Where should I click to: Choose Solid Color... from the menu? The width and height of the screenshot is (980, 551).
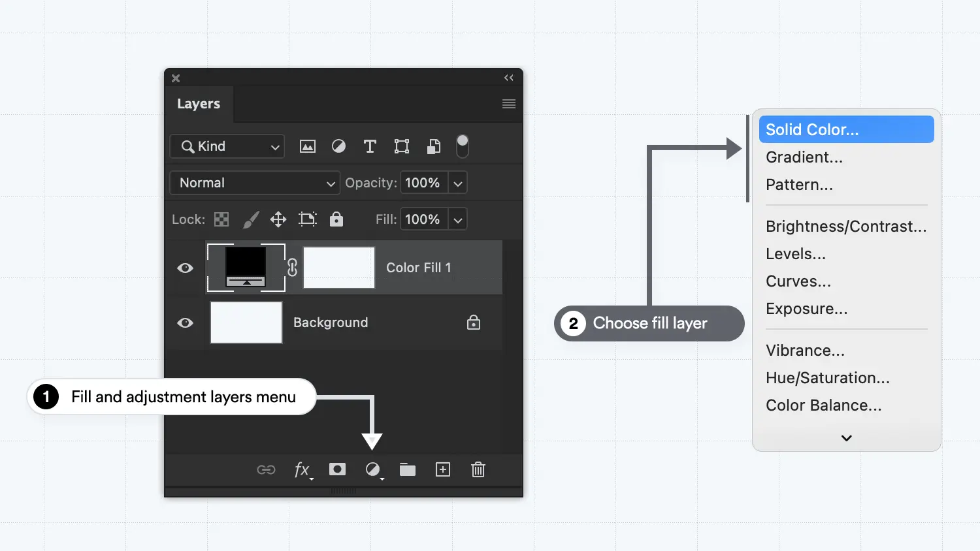(847, 129)
